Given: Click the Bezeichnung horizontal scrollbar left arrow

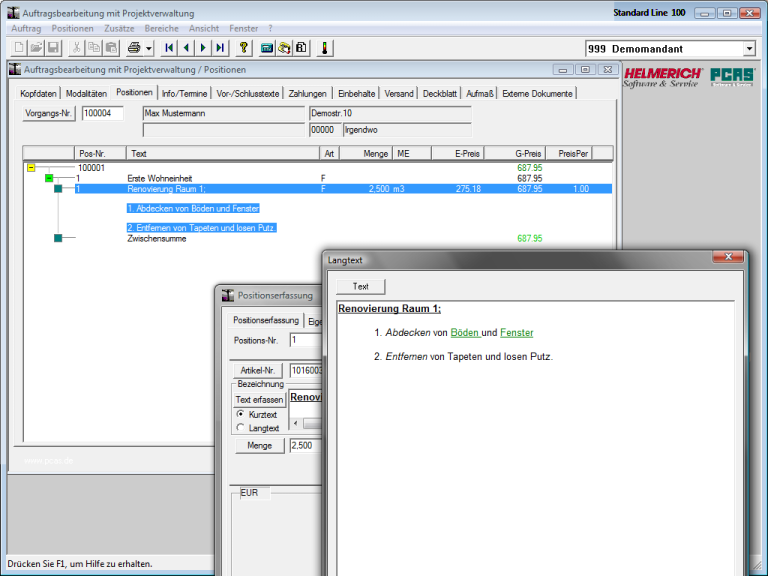Looking at the screenshot, I should [295, 423].
